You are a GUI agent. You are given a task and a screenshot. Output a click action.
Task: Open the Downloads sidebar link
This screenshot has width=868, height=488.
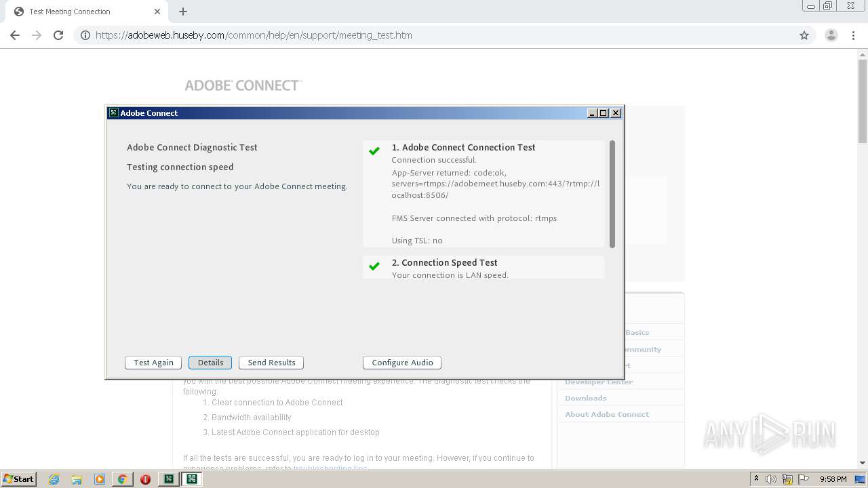point(586,398)
